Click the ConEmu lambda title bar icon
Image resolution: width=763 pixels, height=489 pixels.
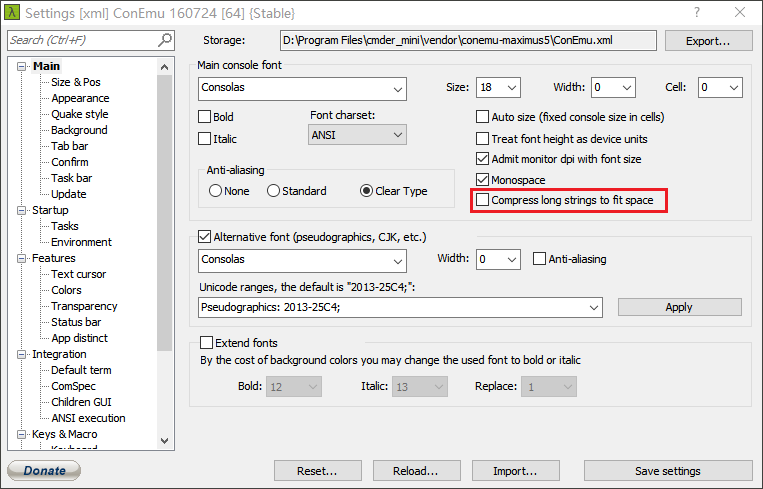tap(12, 12)
